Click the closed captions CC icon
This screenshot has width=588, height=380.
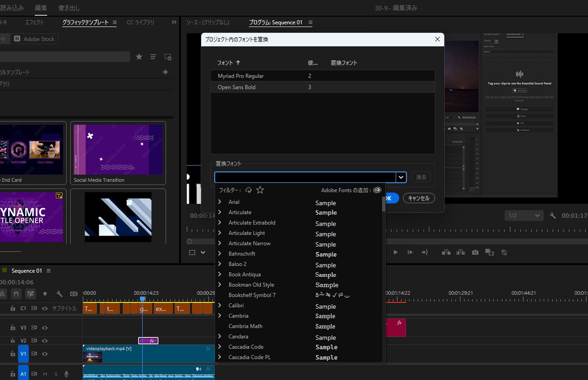coord(74,294)
